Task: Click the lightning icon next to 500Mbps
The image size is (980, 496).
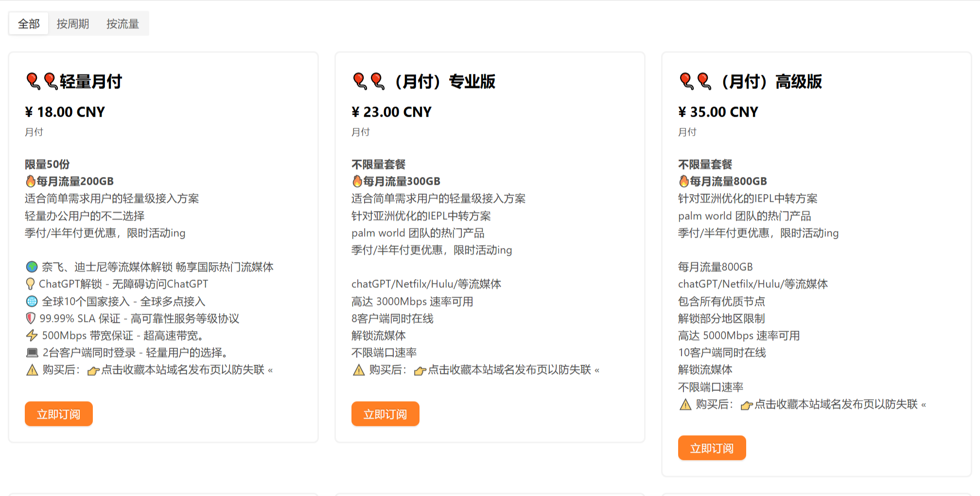Action: 32,336
